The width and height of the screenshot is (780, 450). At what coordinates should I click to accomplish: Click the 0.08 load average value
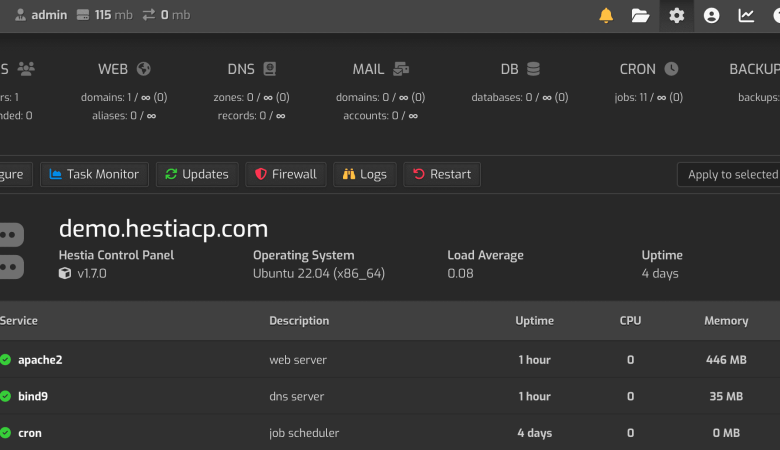pos(460,273)
